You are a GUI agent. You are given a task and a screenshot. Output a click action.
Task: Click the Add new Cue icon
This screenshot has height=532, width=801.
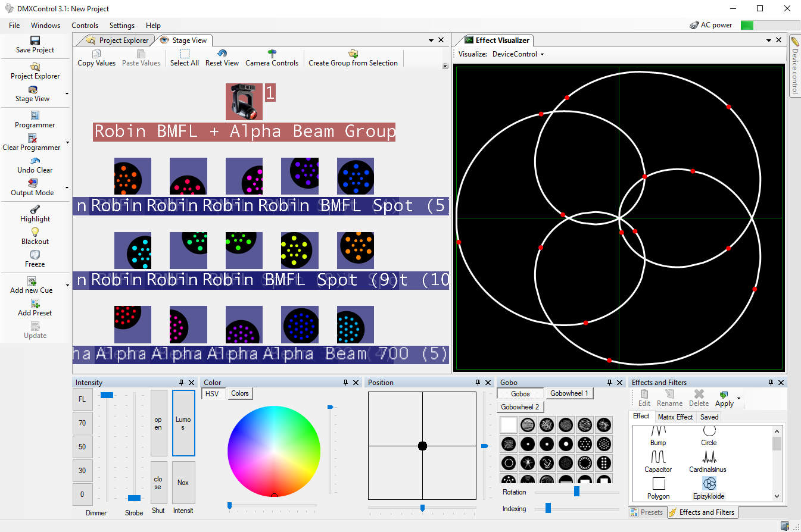32,281
